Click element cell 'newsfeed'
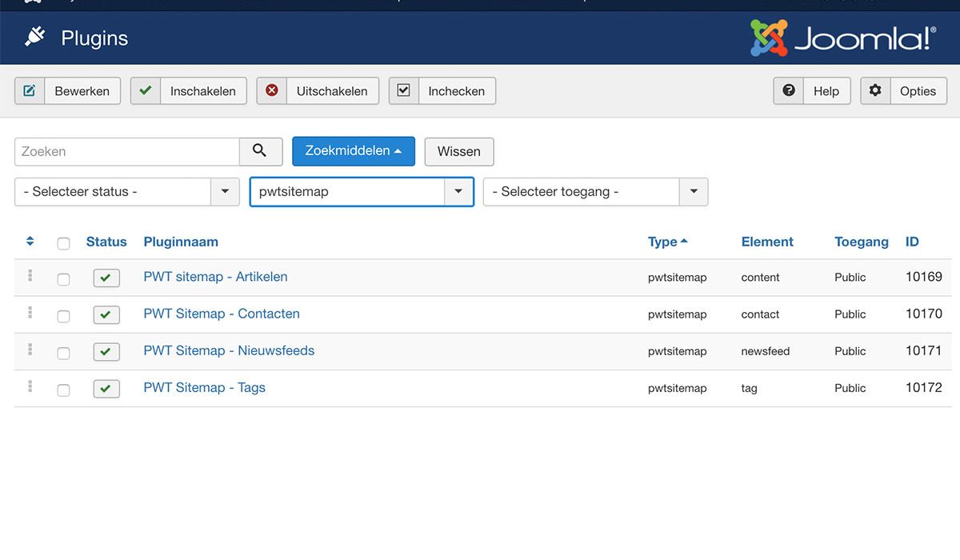 (766, 351)
